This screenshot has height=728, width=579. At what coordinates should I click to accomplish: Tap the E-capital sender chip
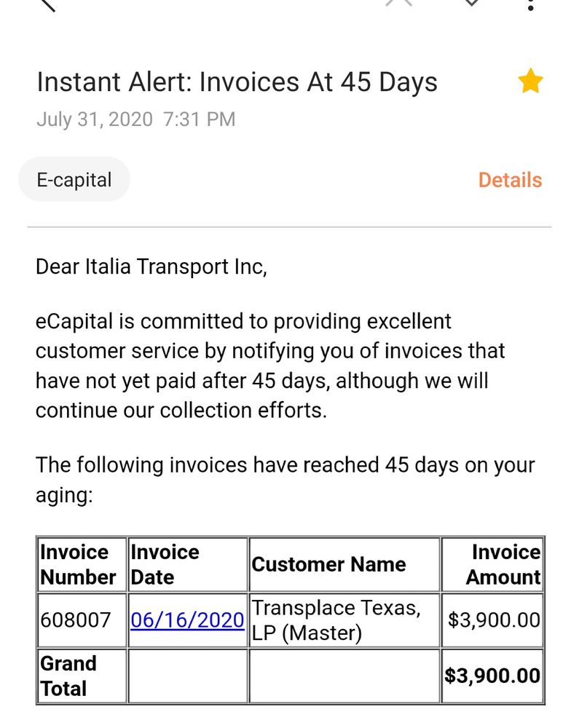[x=74, y=179]
